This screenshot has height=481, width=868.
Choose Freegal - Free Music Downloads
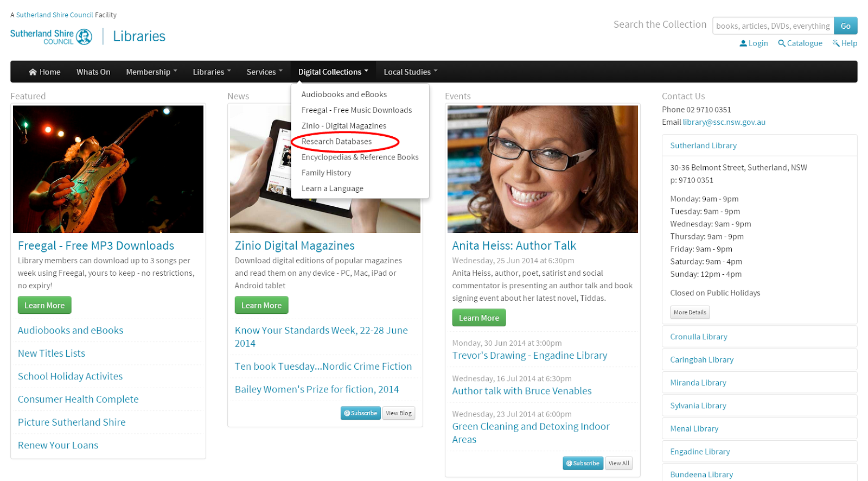click(356, 110)
